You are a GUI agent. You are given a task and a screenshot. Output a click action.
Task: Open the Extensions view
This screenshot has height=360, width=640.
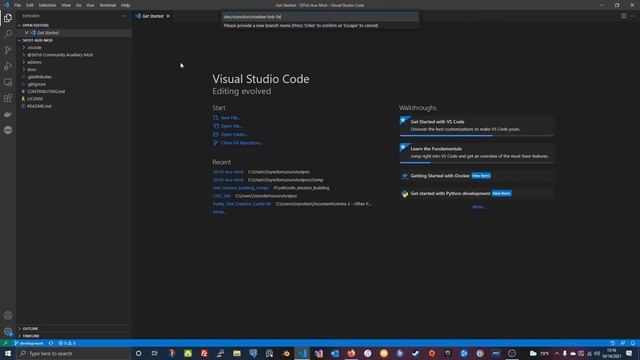click(8, 98)
